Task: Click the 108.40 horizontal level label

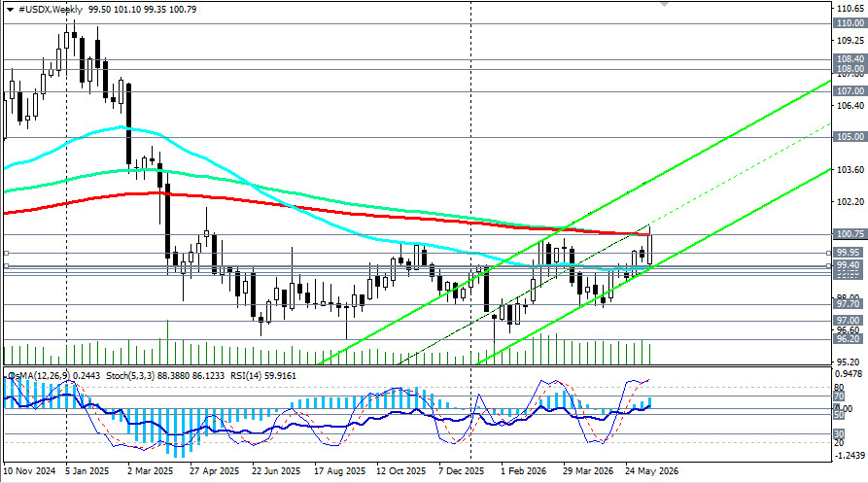Action: pos(850,58)
